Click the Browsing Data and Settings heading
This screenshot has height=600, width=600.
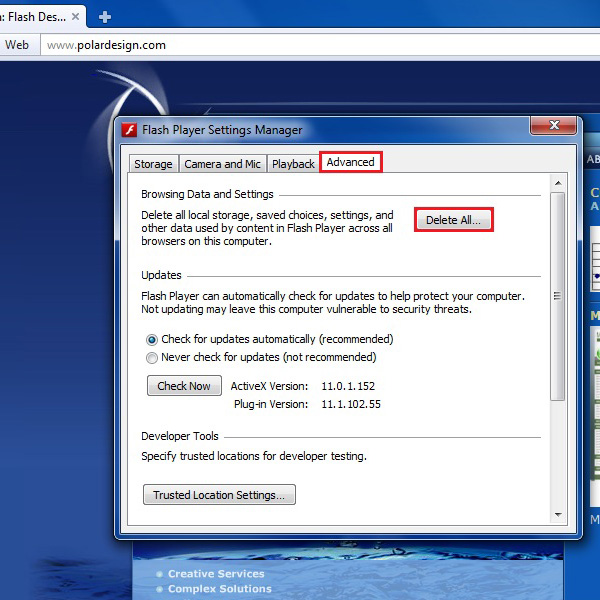click(207, 194)
